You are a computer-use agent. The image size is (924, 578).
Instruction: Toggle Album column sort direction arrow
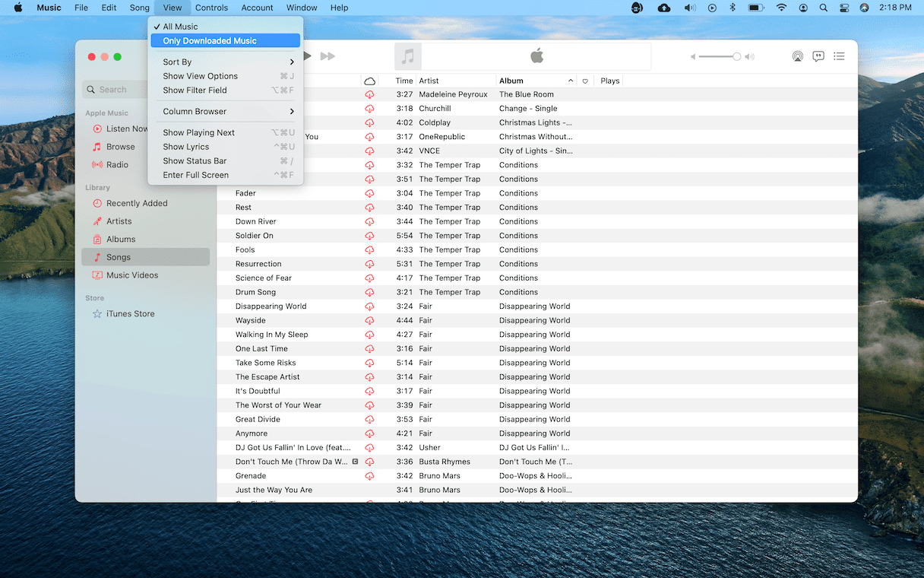tap(571, 81)
